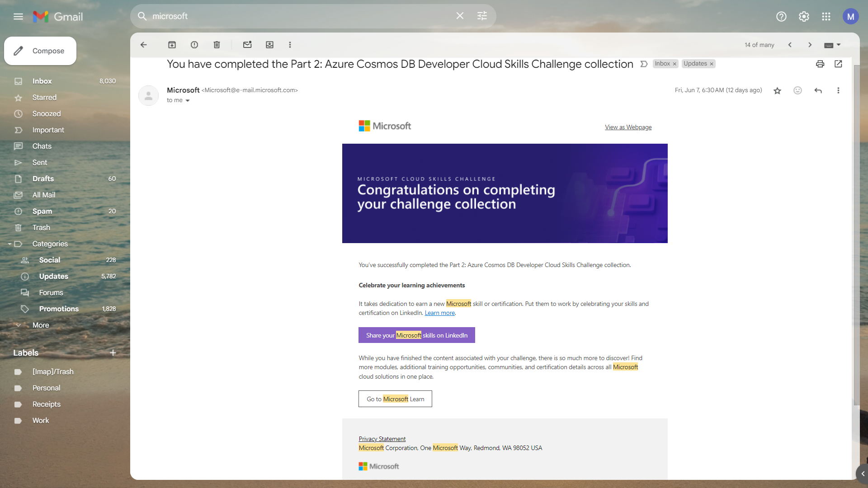Print the email conversation
The image size is (868, 488).
pyautogui.click(x=820, y=64)
